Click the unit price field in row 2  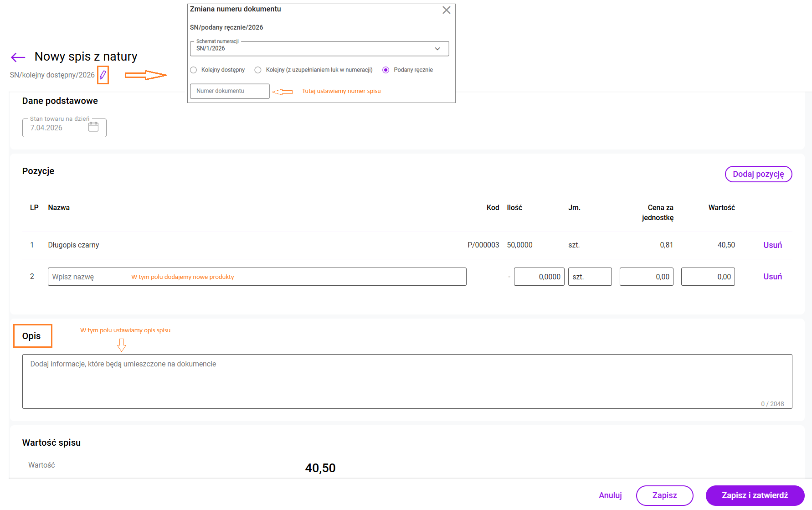pyautogui.click(x=646, y=277)
